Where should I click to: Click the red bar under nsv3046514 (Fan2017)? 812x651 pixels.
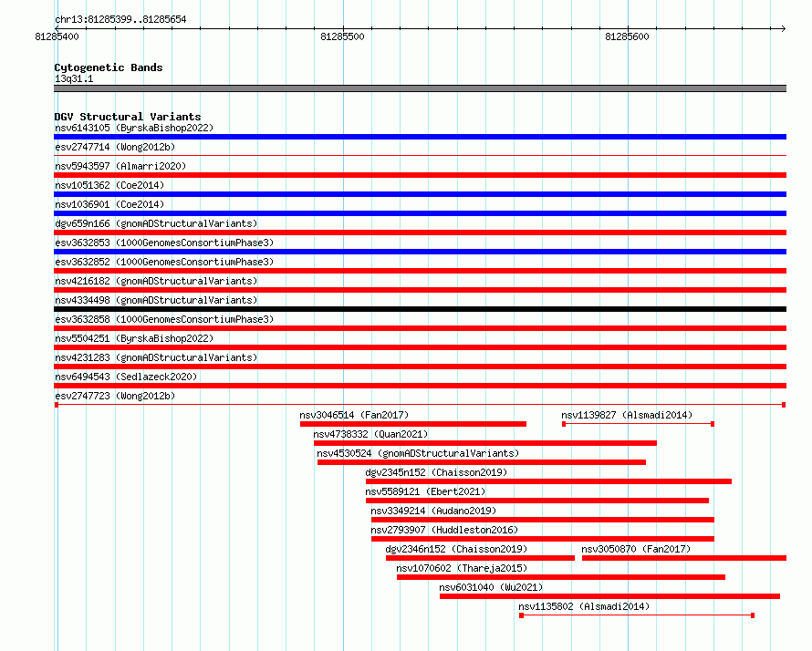coord(413,424)
